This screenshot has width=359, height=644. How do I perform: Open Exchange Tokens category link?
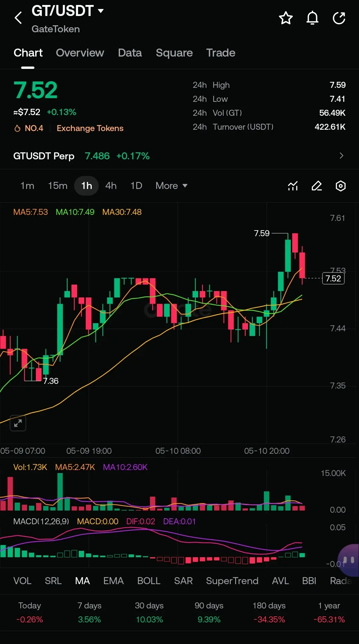(x=90, y=128)
